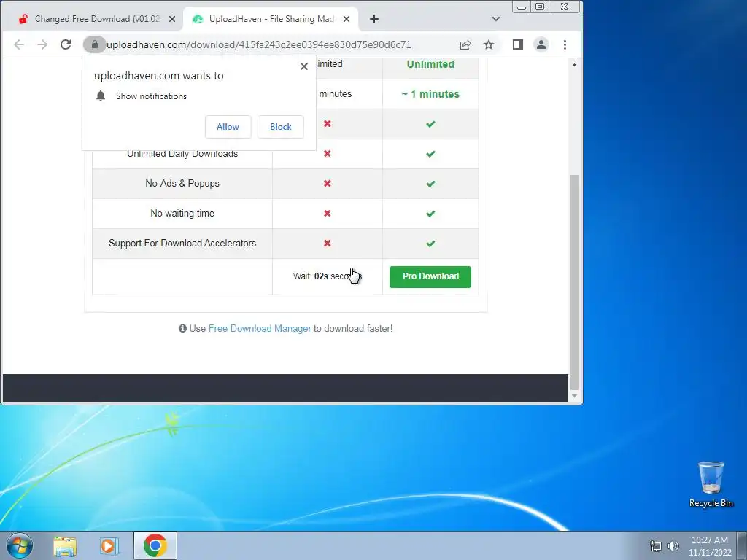
Task: Open a new tab with plus button
Action: [374, 19]
